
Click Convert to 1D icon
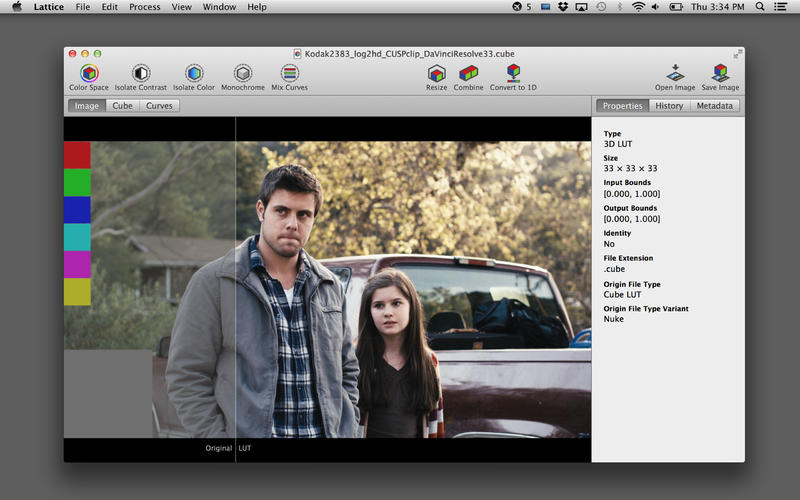tap(513, 73)
